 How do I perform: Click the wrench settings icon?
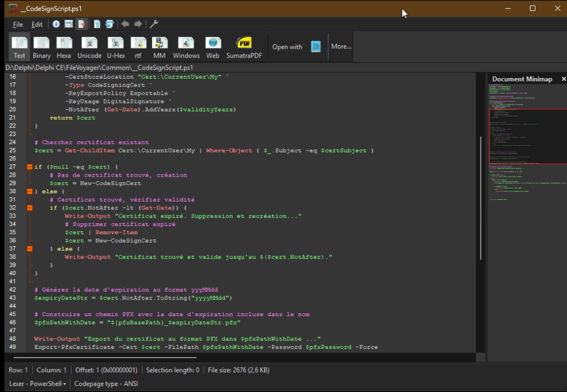click(x=154, y=24)
